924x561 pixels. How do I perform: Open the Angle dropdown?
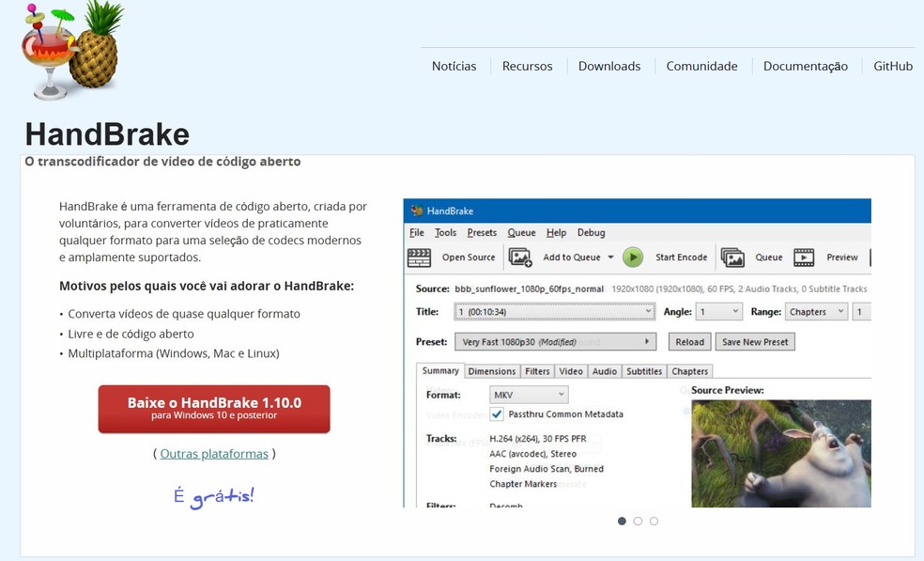718,312
